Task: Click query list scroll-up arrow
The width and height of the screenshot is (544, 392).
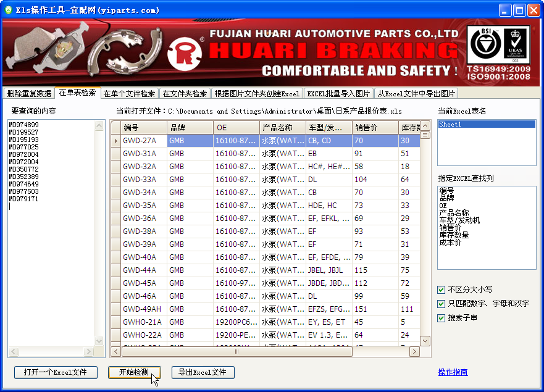Action: coord(99,125)
